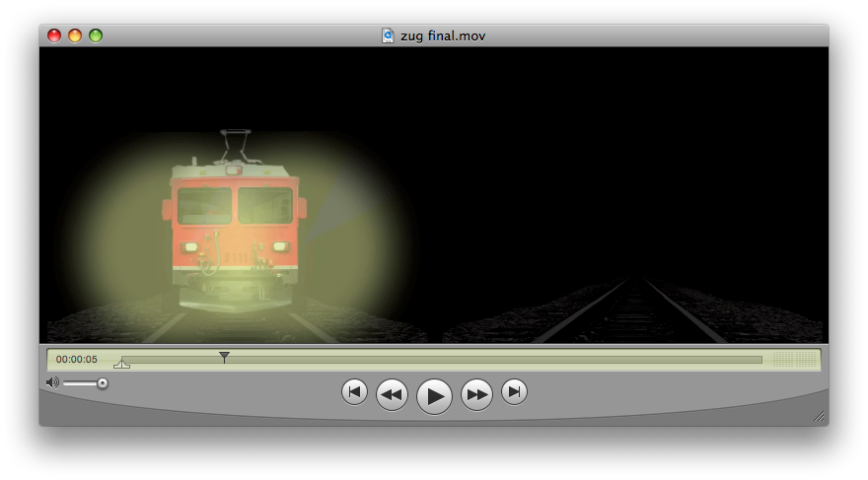Click the Rewind button

pyautogui.click(x=392, y=394)
